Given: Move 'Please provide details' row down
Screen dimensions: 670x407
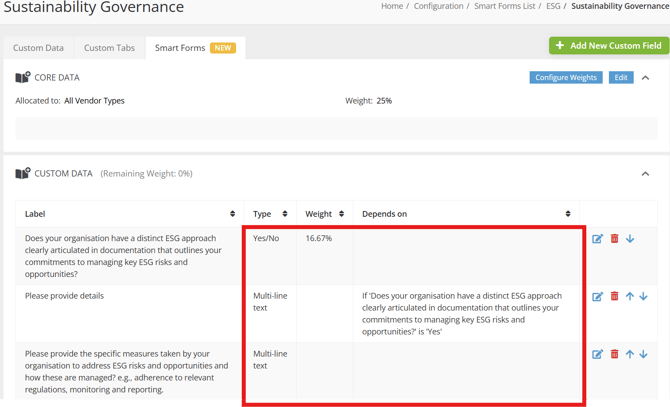Looking at the screenshot, I should [644, 296].
